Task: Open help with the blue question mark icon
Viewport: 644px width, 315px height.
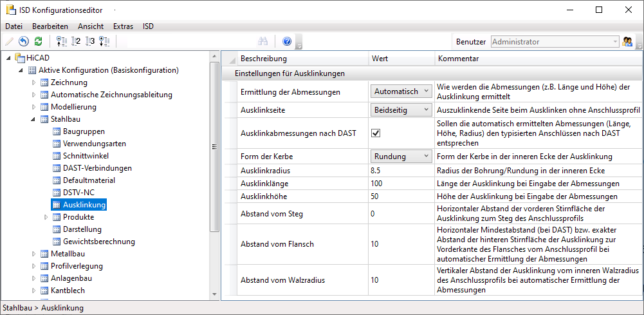Action: 287,42
